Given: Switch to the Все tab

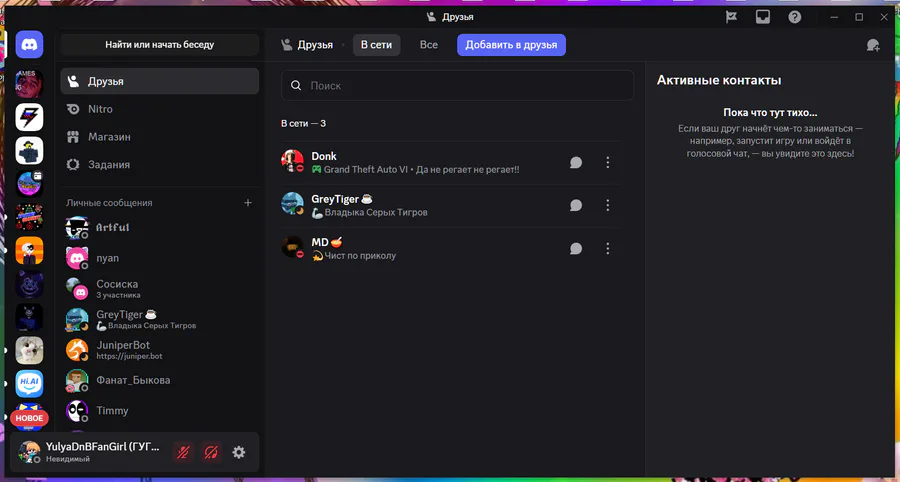Looking at the screenshot, I should pos(429,45).
